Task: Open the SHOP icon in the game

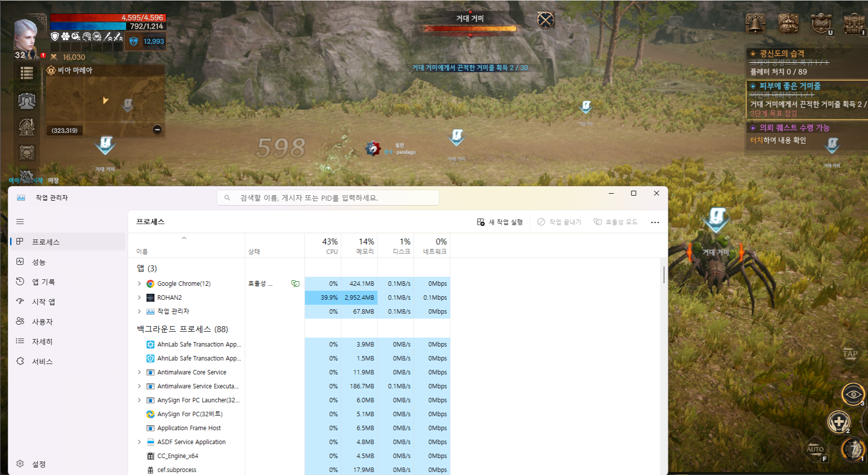Action: [821, 23]
